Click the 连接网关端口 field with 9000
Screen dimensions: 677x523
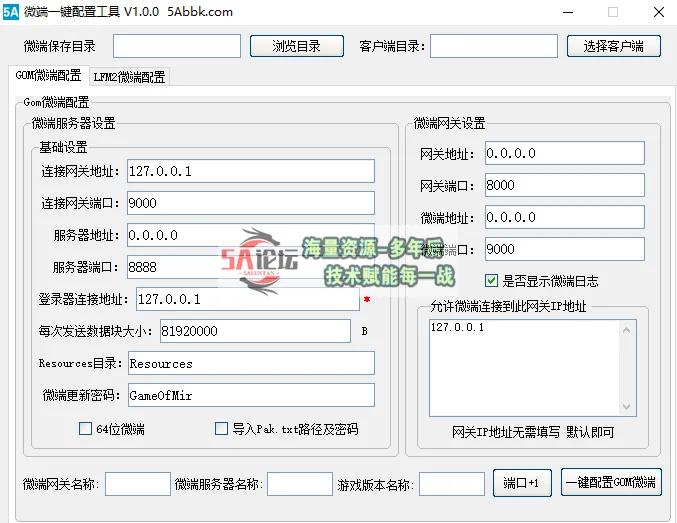coord(251,203)
